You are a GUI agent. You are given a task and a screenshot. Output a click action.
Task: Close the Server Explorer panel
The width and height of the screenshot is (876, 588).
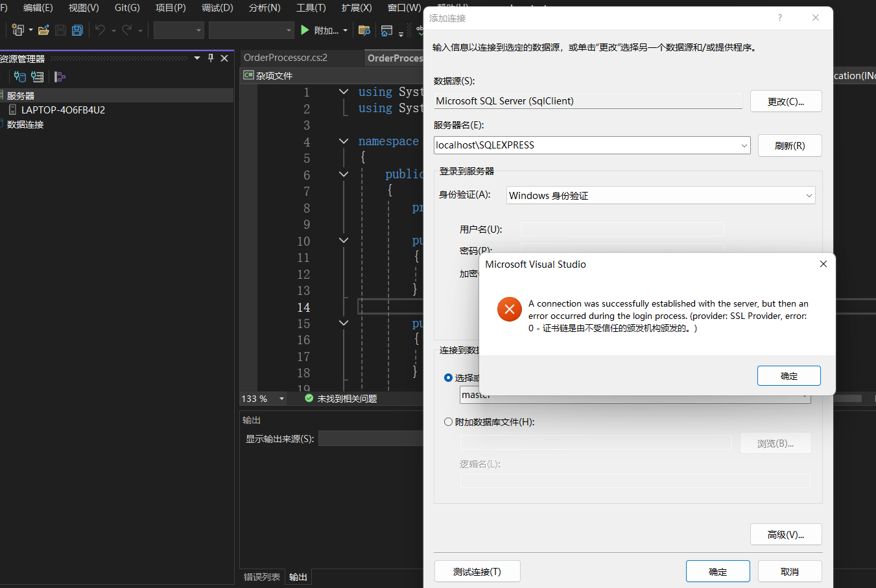[224, 58]
